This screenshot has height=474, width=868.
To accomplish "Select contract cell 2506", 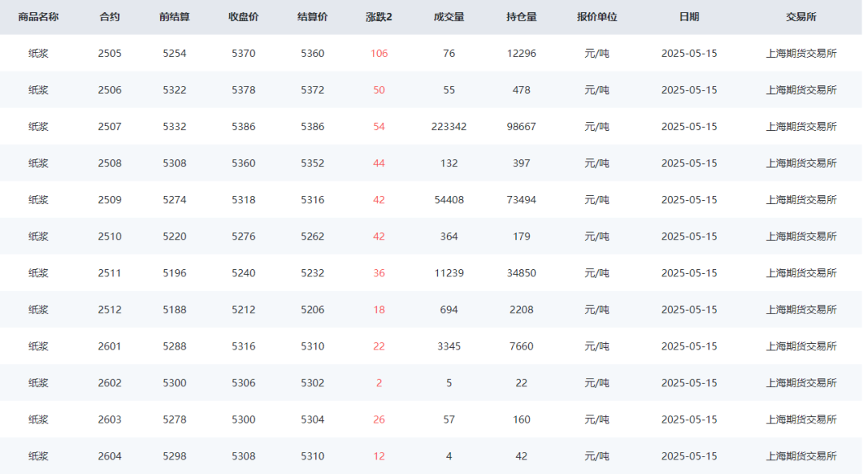I will click(109, 90).
